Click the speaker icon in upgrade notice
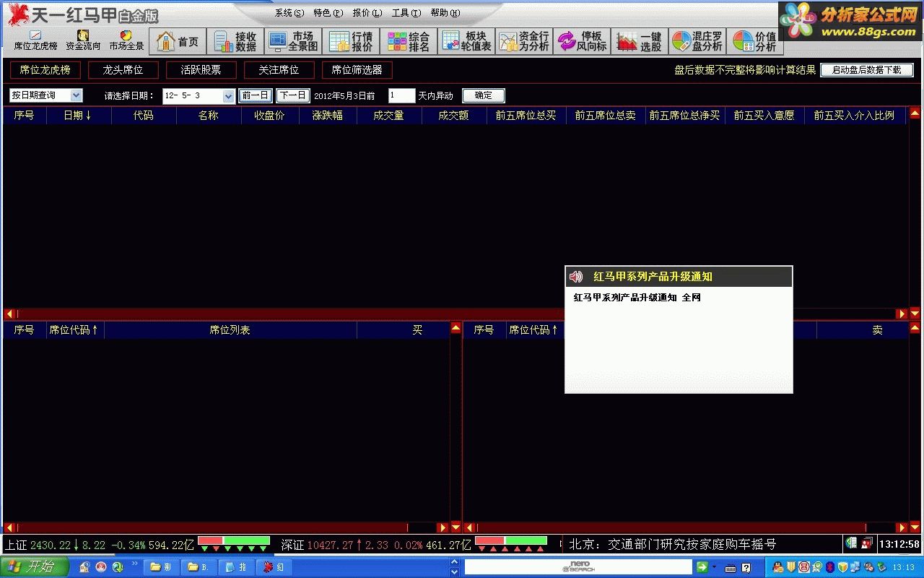The image size is (924, 578). 576,277
